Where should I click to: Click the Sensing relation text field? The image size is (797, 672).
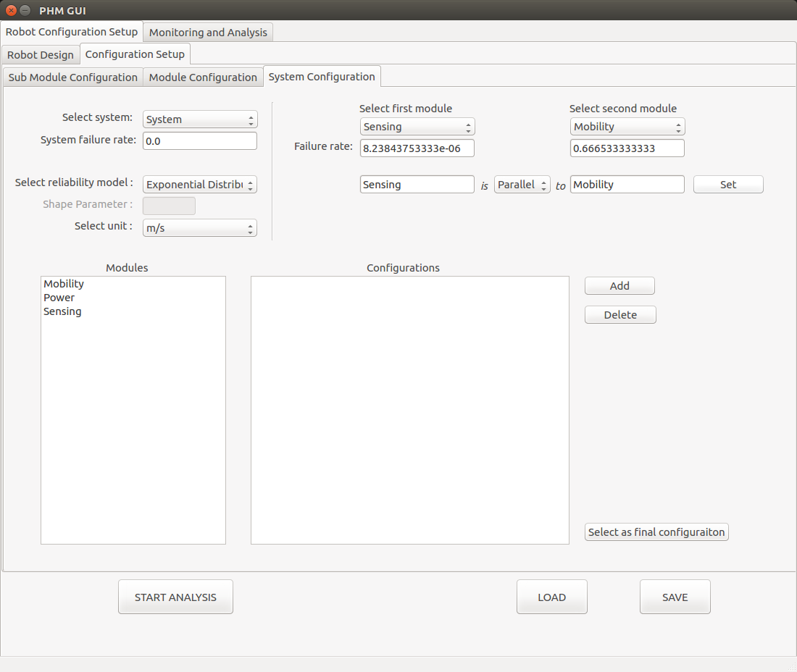coord(417,185)
